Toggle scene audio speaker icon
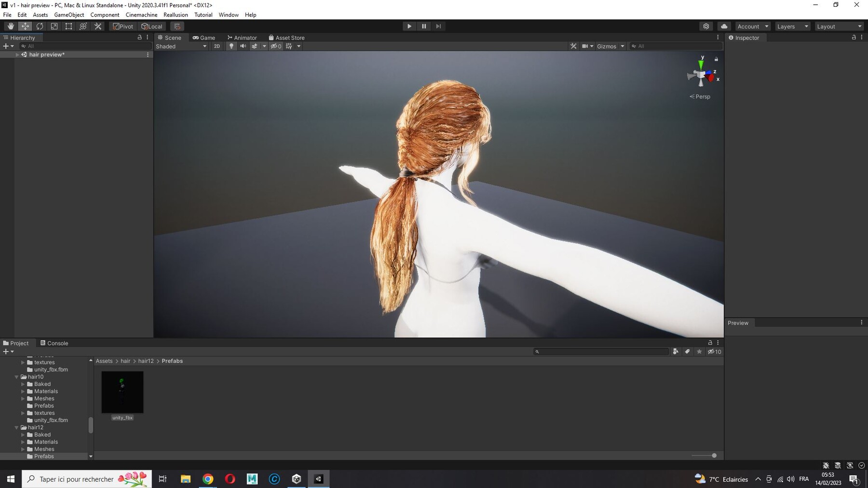 pyautogui.click(x=243, y=46)
